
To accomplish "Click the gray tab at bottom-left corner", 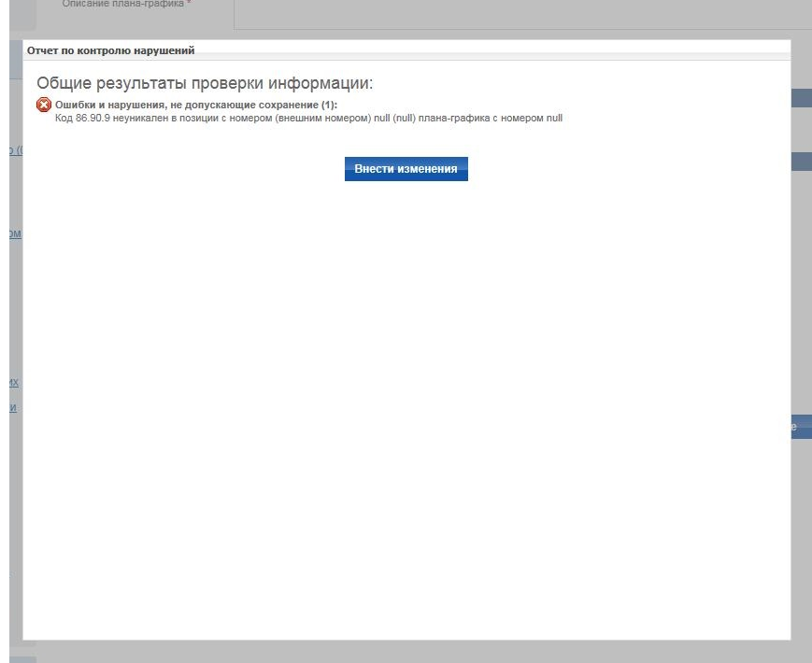I will 23,659.
